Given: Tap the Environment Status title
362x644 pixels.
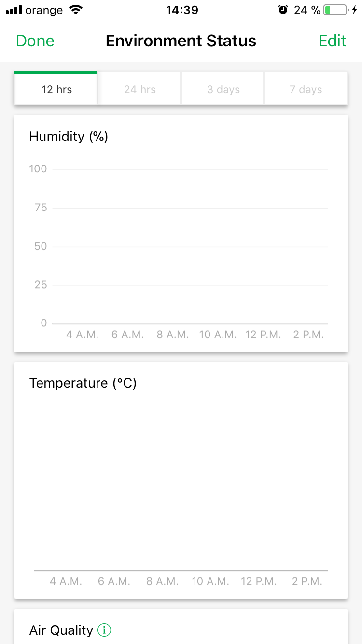Looking at the screenshot, I should (181, 41).
